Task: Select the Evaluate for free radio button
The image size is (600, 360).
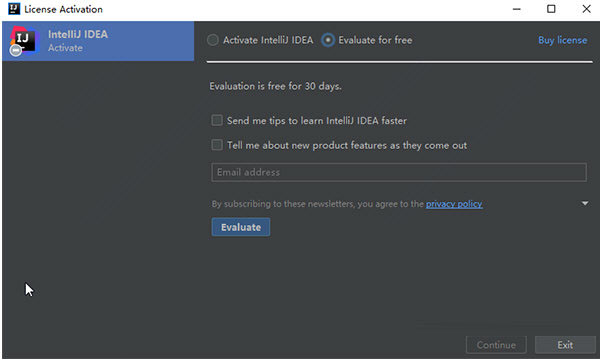Action: coord(328,40)
